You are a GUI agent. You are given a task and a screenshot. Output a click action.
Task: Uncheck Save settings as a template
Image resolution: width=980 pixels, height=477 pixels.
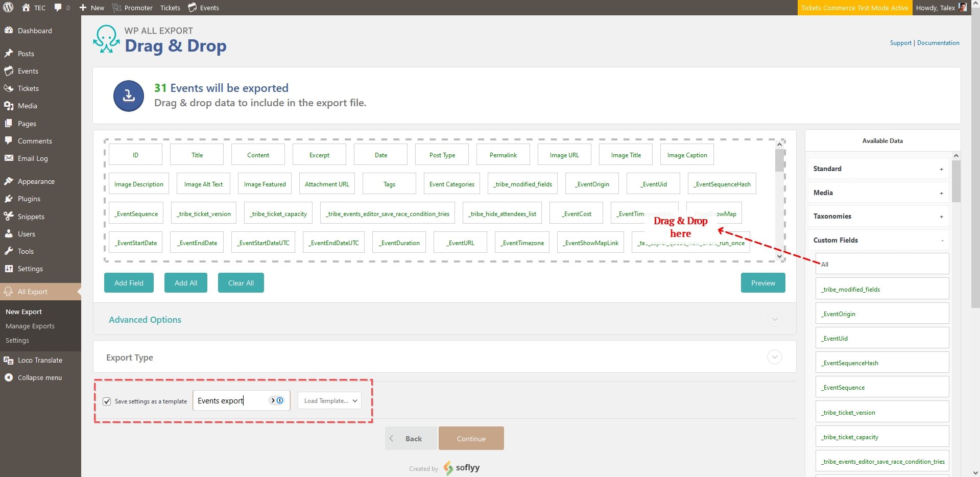coord(107,401)
